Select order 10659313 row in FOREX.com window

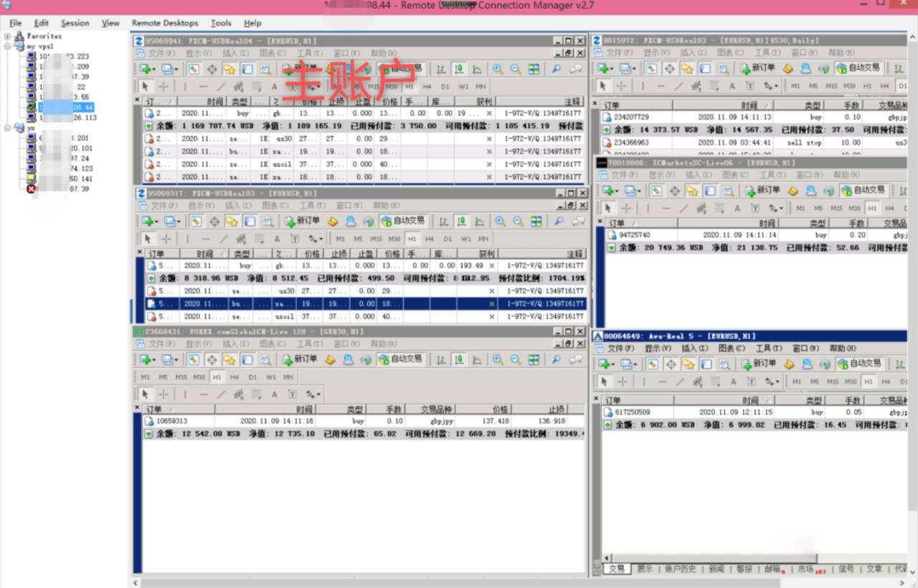click(363, 421)
